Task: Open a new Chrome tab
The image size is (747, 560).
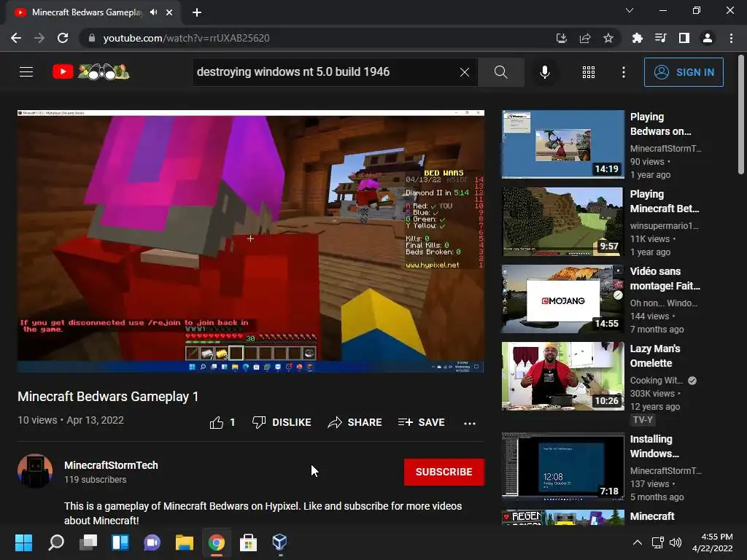Action: [197, 12]
